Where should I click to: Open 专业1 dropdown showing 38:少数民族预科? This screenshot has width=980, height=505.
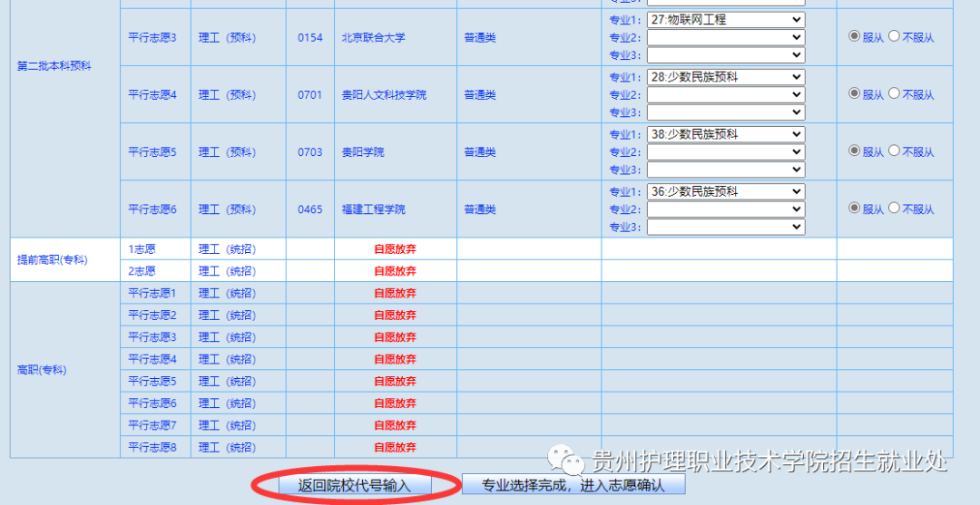725,134
